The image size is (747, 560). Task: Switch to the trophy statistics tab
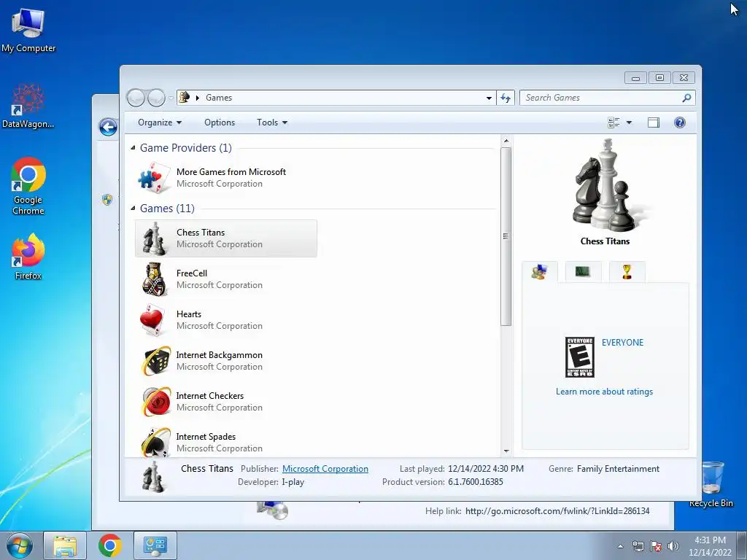point(627,272)
